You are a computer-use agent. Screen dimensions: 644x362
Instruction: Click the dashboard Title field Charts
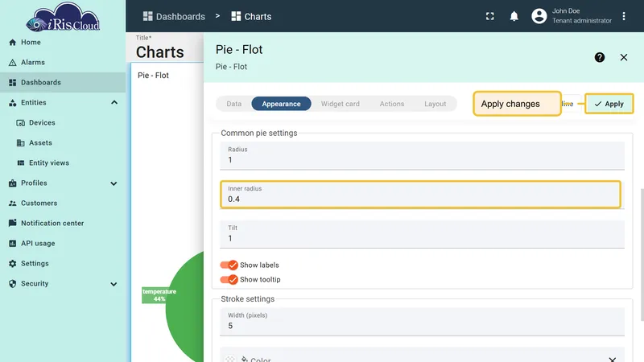160,52
